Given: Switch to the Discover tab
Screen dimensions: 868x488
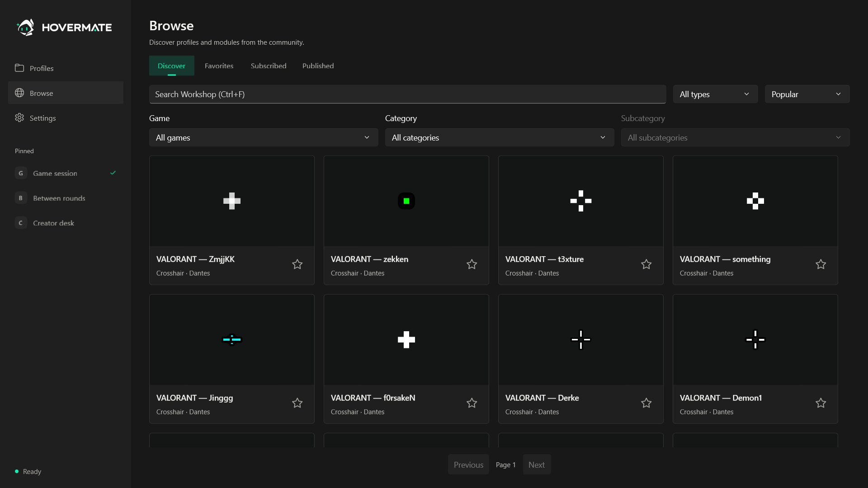Looking at the screenshot, I should [x=172, y=66].
